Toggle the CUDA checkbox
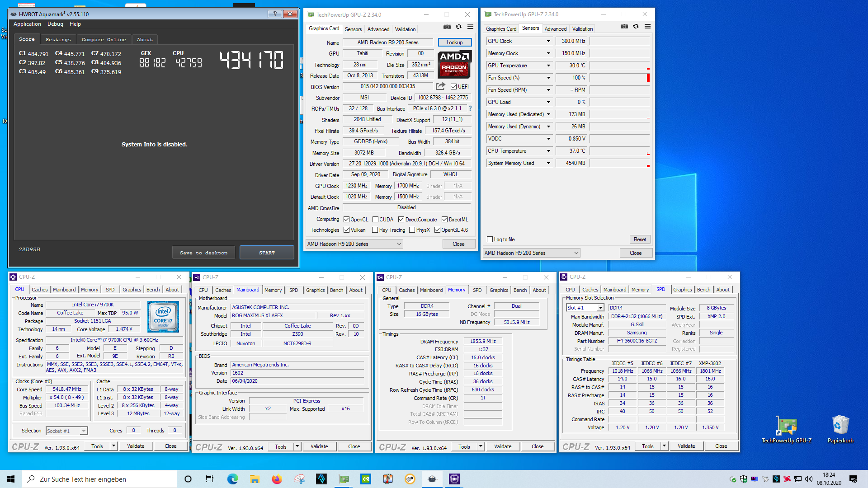The width and height of the screenshot is (868, 488). 375,220
